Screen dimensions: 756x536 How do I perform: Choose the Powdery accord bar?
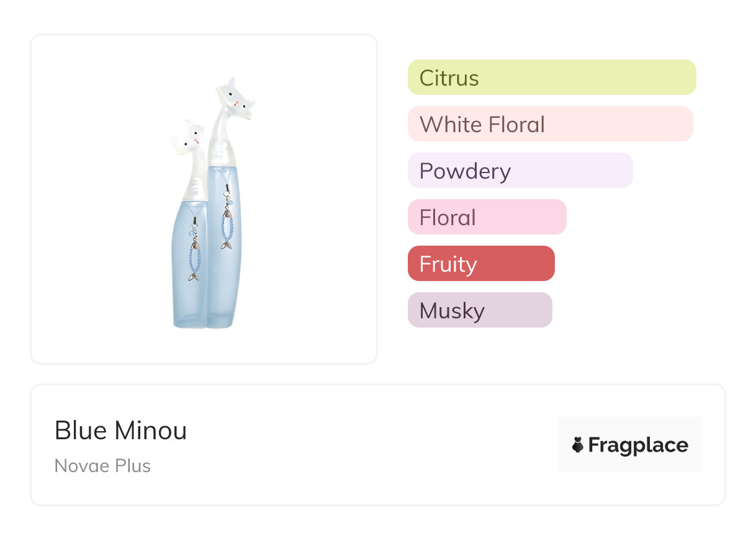[520, 171]
